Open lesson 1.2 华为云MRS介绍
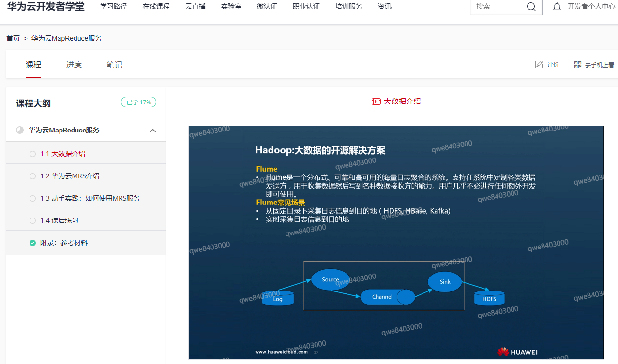The width and height of the screenshot is (618, 364). coord(70,176)
